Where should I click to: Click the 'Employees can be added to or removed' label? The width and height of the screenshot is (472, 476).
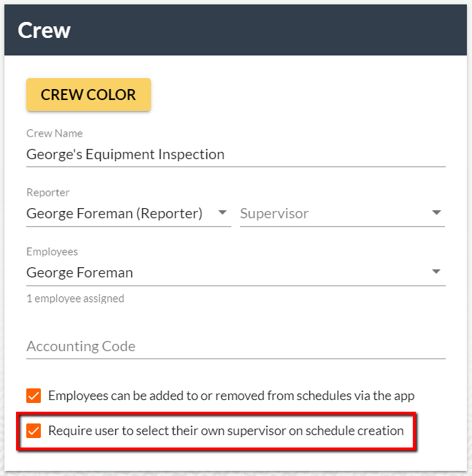pos(231,396)
